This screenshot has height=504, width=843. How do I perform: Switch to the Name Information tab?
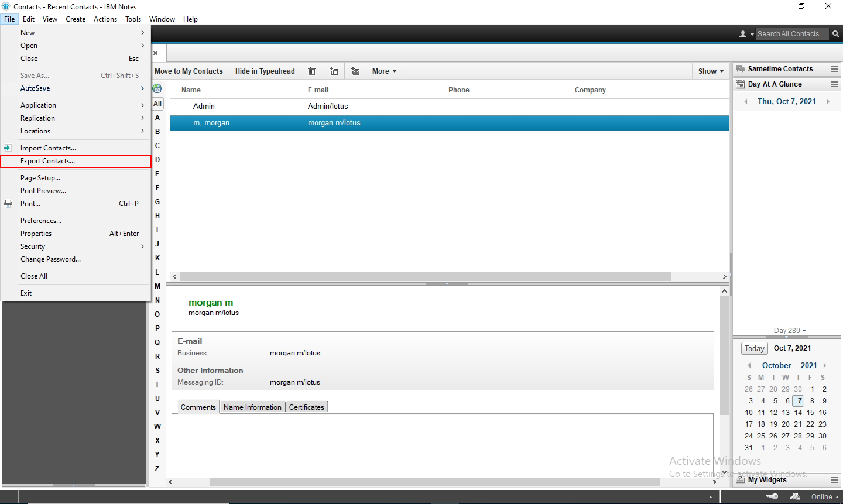click(252, 407)
